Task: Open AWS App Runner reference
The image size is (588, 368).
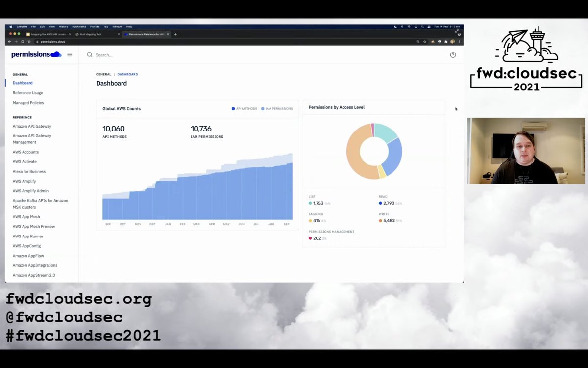Action: [28, 237]
